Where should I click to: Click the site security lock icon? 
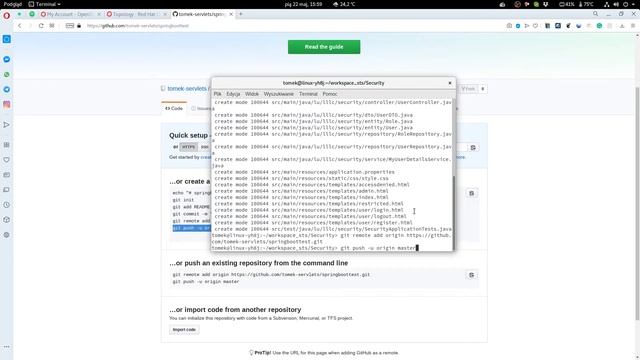(x=79, y=26)
